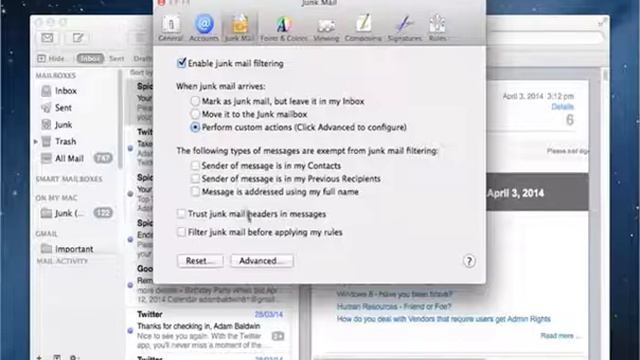Click the help question mark button

pos(469,261)
